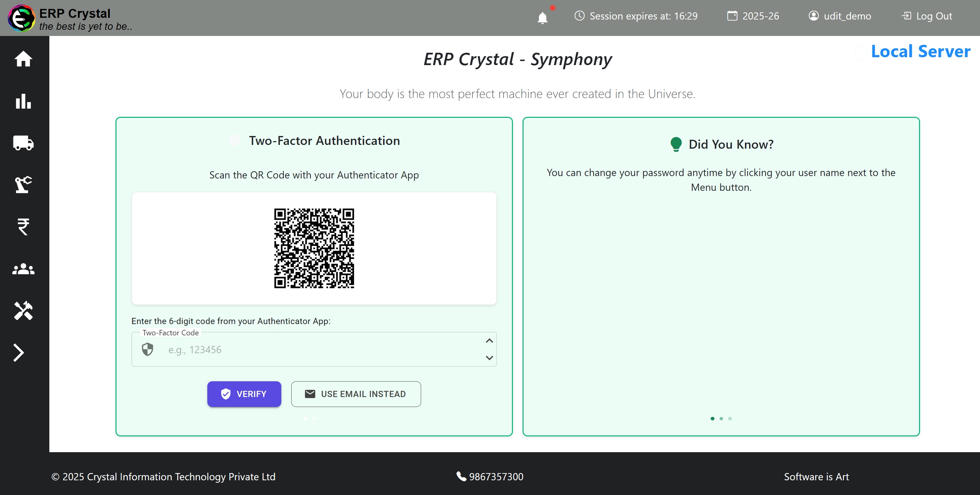Select the second Did You Know dot
This screenshot has width=980, height=495.
point(721,419)
